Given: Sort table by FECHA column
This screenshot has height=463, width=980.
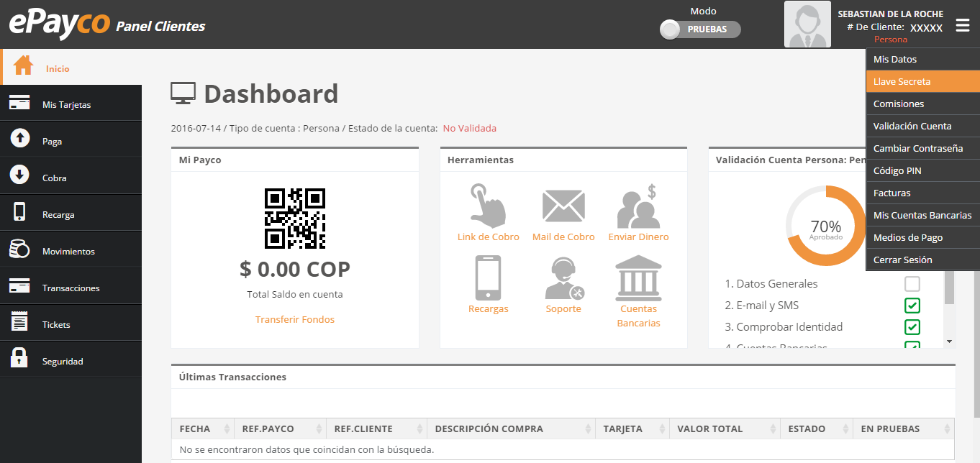Looking at the screenshot, I should 203,428.
